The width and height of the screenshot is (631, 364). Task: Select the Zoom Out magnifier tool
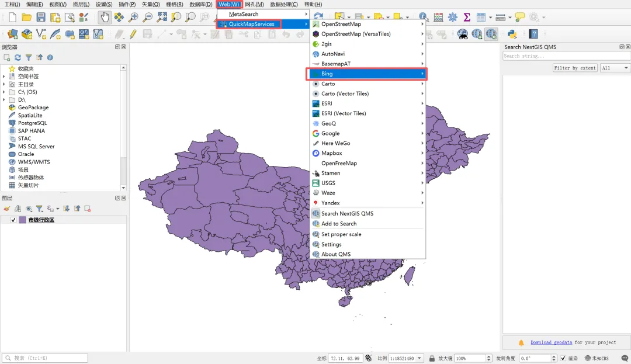click(148, 18)
